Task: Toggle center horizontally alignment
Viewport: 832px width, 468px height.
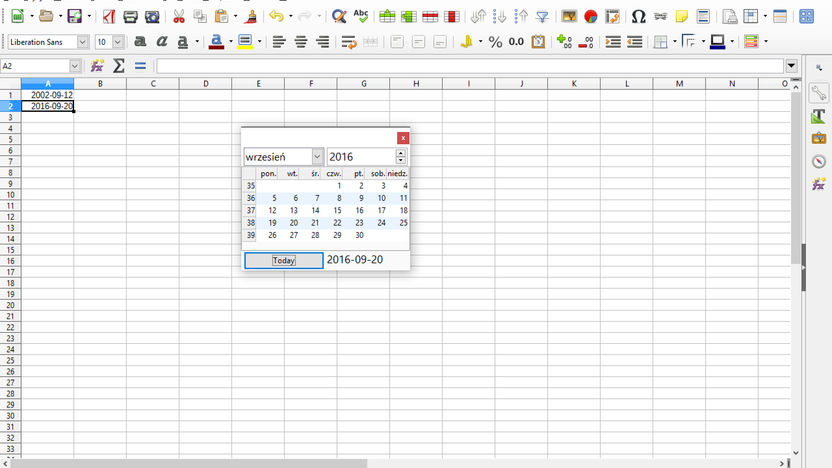Action: [301, 41]
